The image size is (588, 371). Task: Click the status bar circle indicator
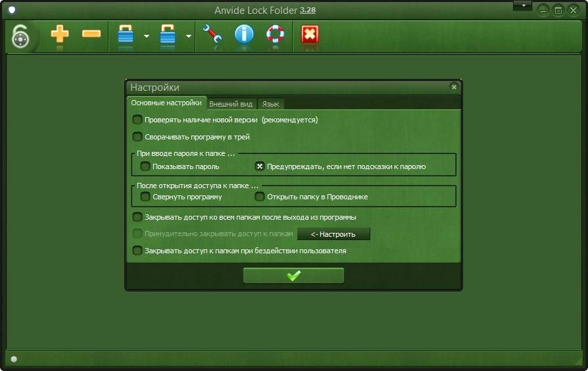pyautogui.click(x=14, y=359)
